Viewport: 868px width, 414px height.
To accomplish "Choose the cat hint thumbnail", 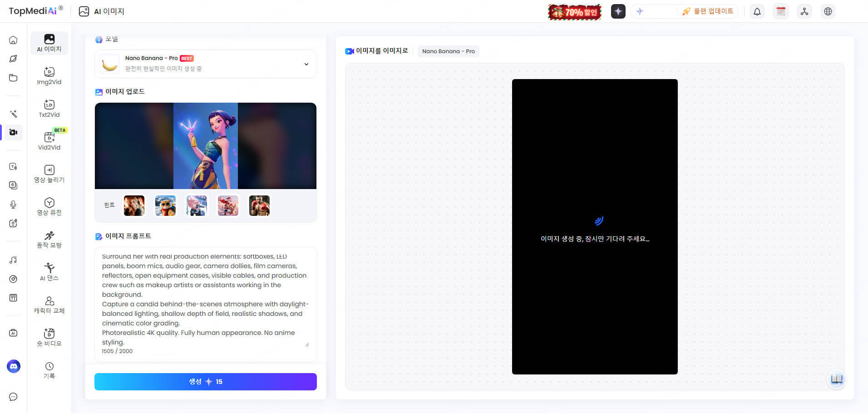I will (165, 206).
